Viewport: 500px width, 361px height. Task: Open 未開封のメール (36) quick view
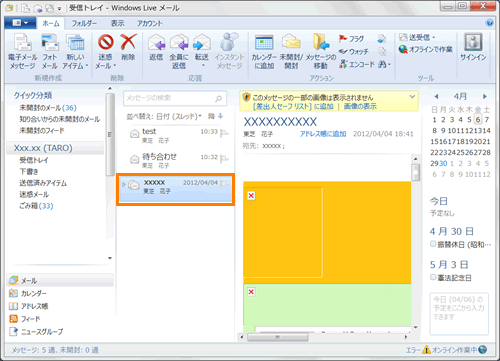point(48,108)
